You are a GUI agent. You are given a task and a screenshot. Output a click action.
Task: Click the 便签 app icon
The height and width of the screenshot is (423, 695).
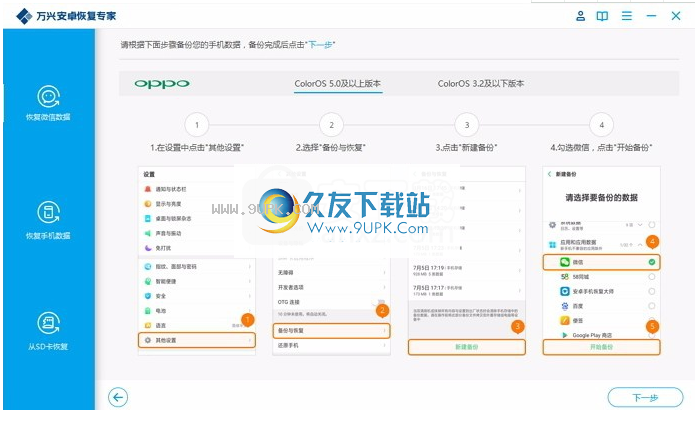pyautogui.click(x=565, y=320)
